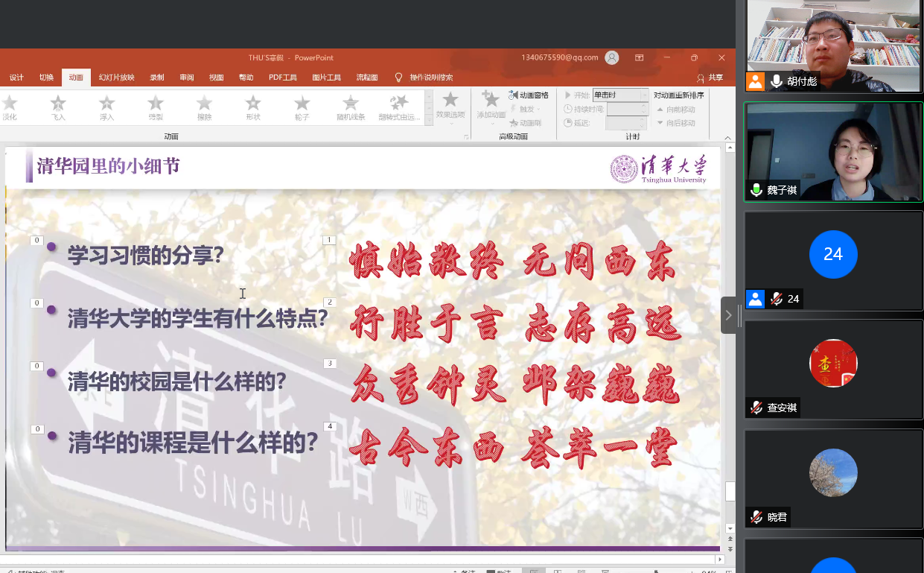Click the slide title 清华园里的小细节
Viewport: 924px width, 573px height.
(x=109, y=165)
